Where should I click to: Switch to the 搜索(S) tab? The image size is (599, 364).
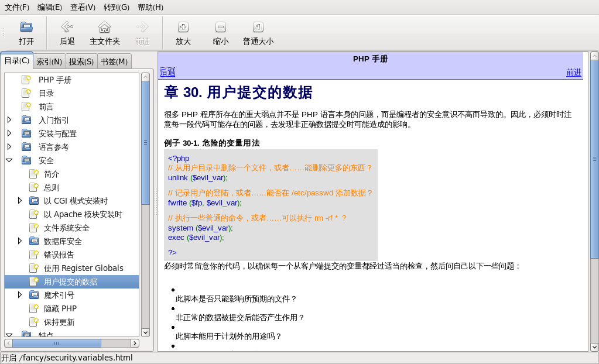tap(81, 61)
